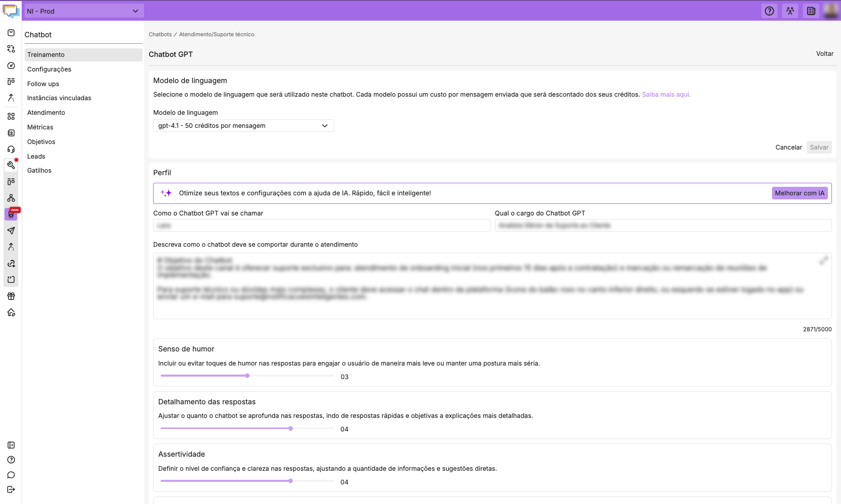The image size is (841, 504).
Task: Adjust the Senso de humor slider handle
Action: pyautogui.click(x=247, y=376)
